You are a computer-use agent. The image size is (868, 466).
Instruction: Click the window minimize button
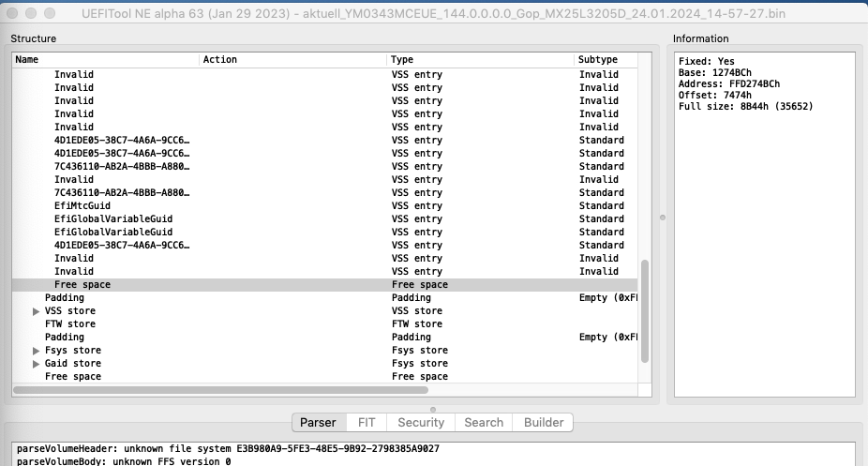31,13
